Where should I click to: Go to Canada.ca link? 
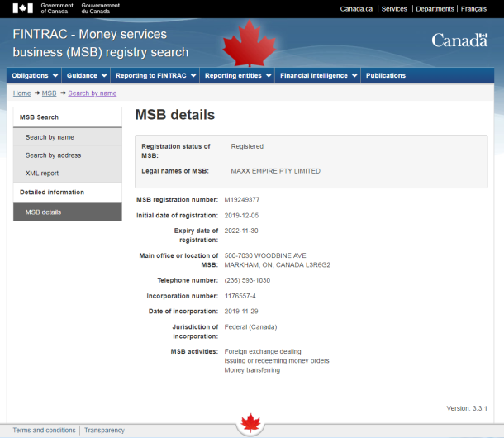click(x=356, y=9)
